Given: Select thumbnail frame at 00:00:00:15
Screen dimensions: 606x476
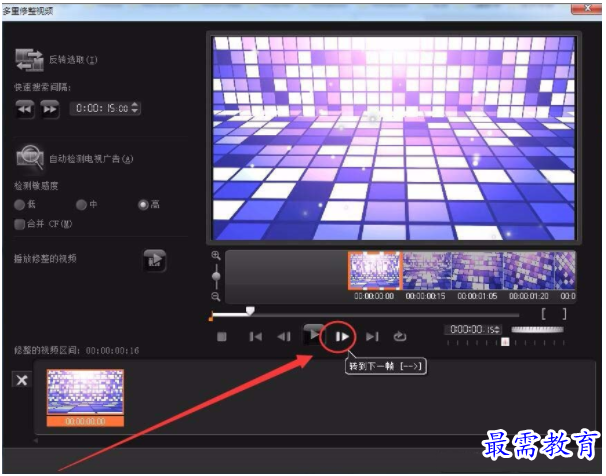Looking at the screenshot, I should [427, 270].
